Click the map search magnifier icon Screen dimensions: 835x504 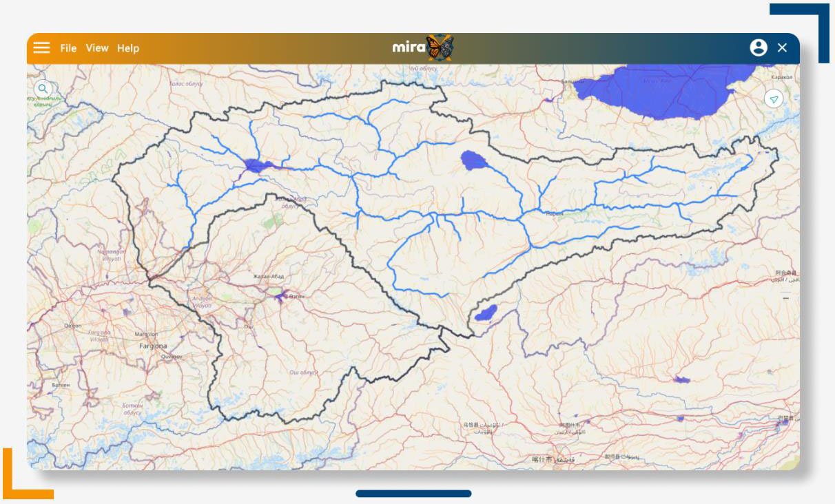tap(43, 89)
